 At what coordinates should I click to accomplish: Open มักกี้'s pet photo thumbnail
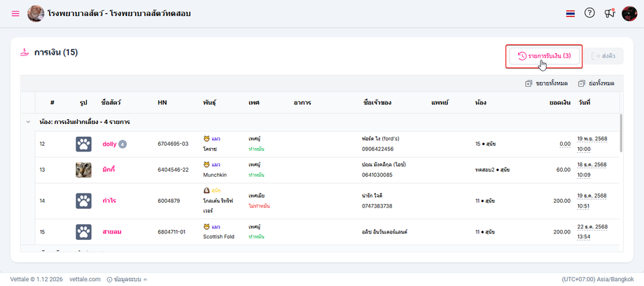coord(83,170)
